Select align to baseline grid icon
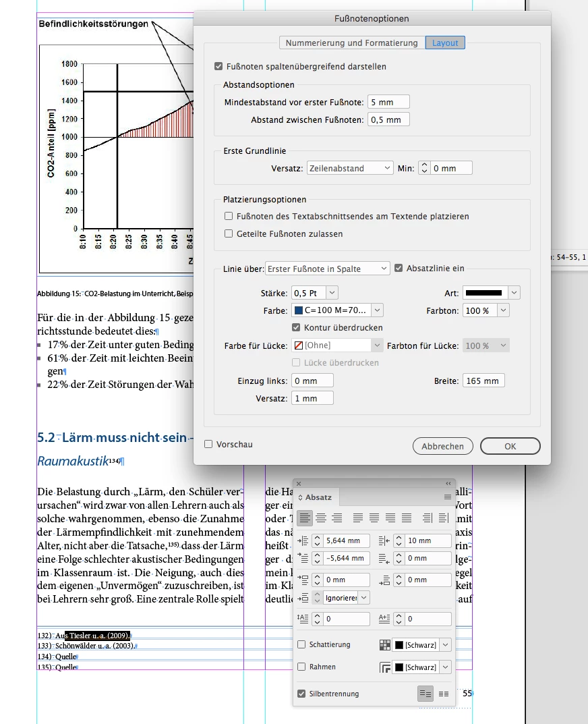This screenshot has width=588, height=724. 443,694
